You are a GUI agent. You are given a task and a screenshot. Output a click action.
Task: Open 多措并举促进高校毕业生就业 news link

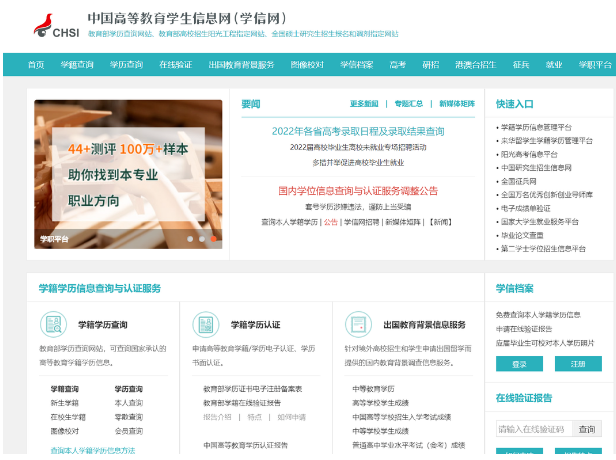click(x=358, y=163)
